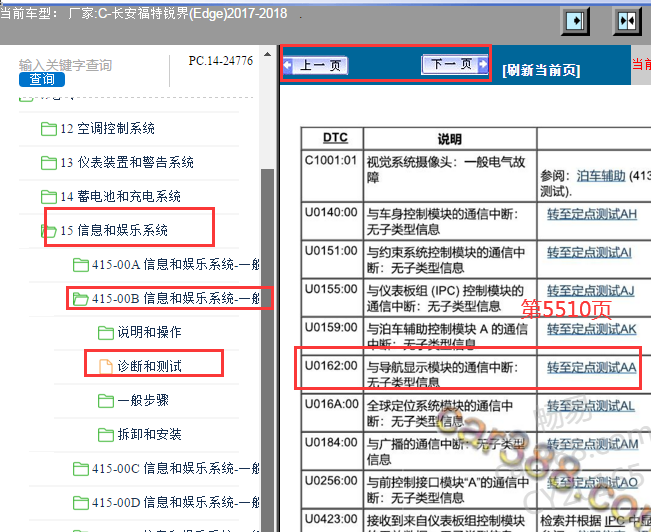
Task: Open link 转至定点测试AM
Action: (592, 444)
